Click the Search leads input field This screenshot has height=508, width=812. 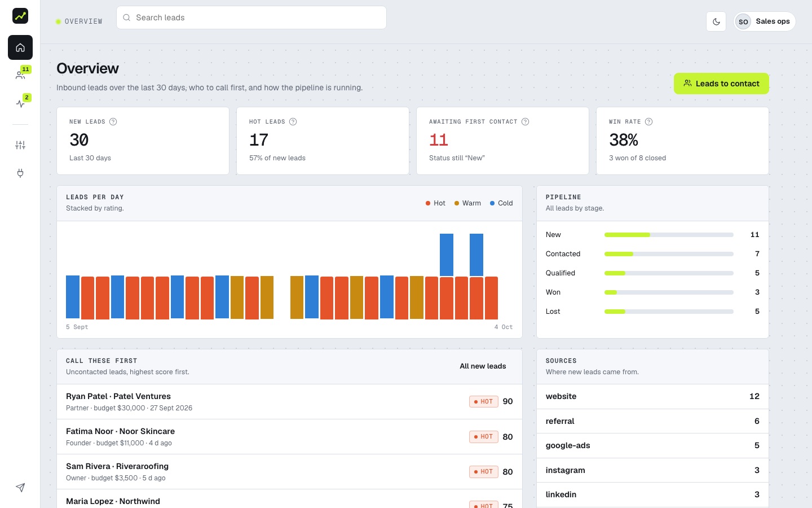[x=251, y=17]
